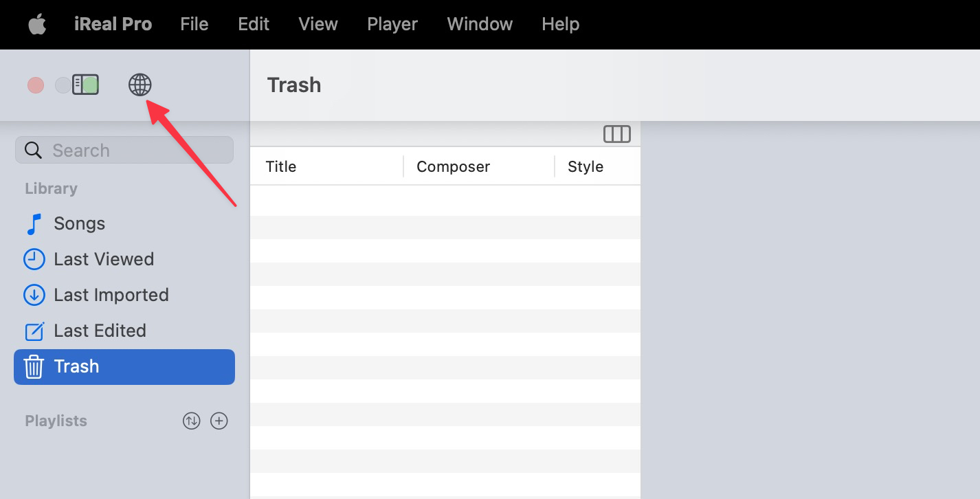
Task: Click the column chooser icon
Action: point(616,134)
